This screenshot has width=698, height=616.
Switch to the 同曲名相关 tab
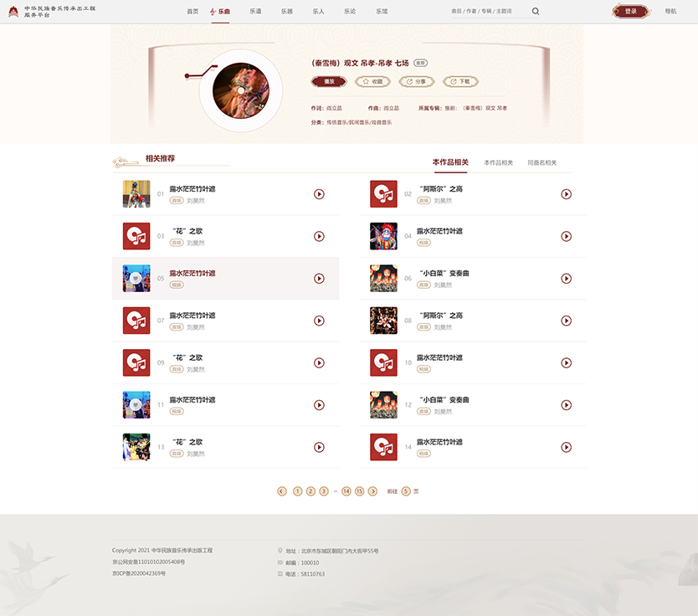541,162
